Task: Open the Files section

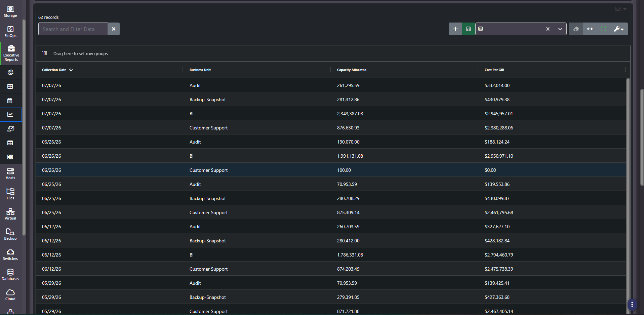Action: point(10,194)
